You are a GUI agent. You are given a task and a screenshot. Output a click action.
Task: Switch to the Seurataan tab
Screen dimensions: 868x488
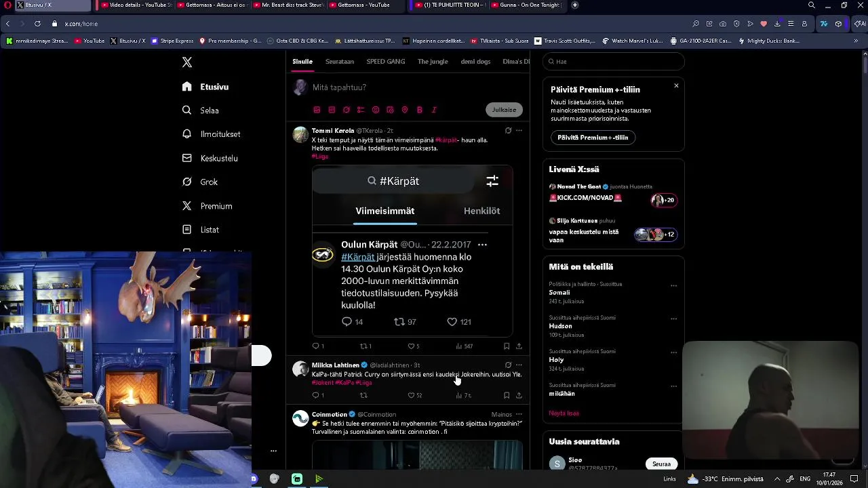pyautogui.click(x=340, y=61)
